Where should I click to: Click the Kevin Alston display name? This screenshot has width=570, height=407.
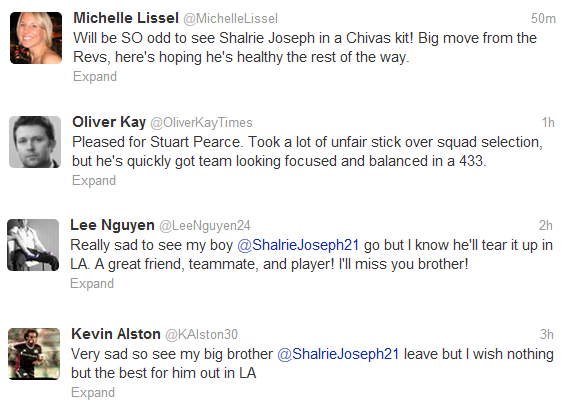coord(116,334)
